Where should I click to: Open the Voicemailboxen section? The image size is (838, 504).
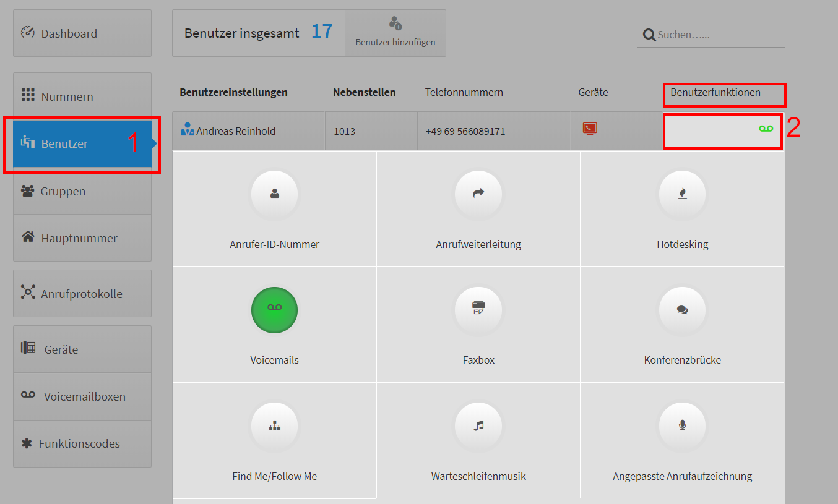click(x=82, y=396)
